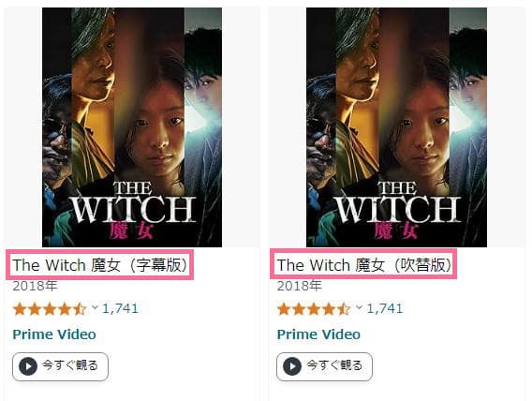Open the dubbed (吹替版) Witch poster thumbnail

396,127
